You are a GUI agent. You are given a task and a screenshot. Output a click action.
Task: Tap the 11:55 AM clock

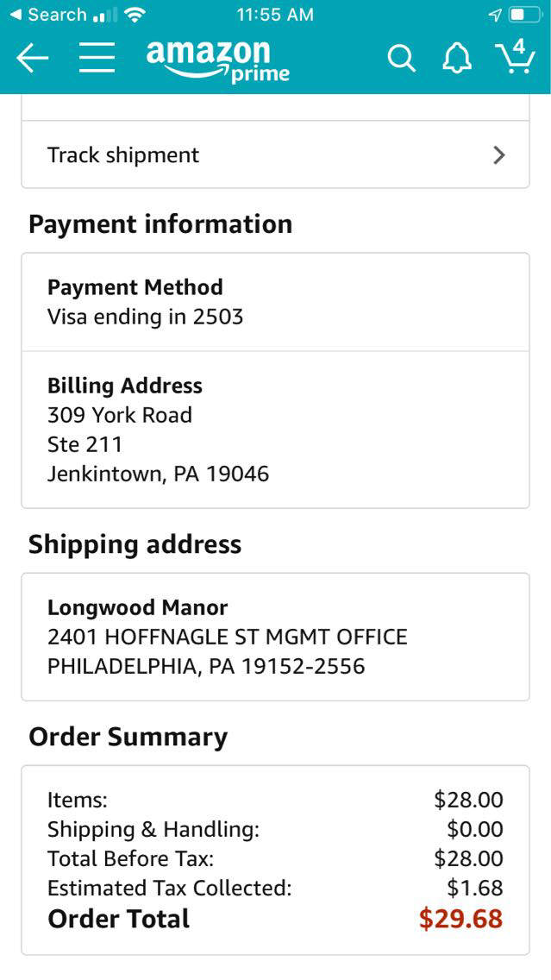274,15
